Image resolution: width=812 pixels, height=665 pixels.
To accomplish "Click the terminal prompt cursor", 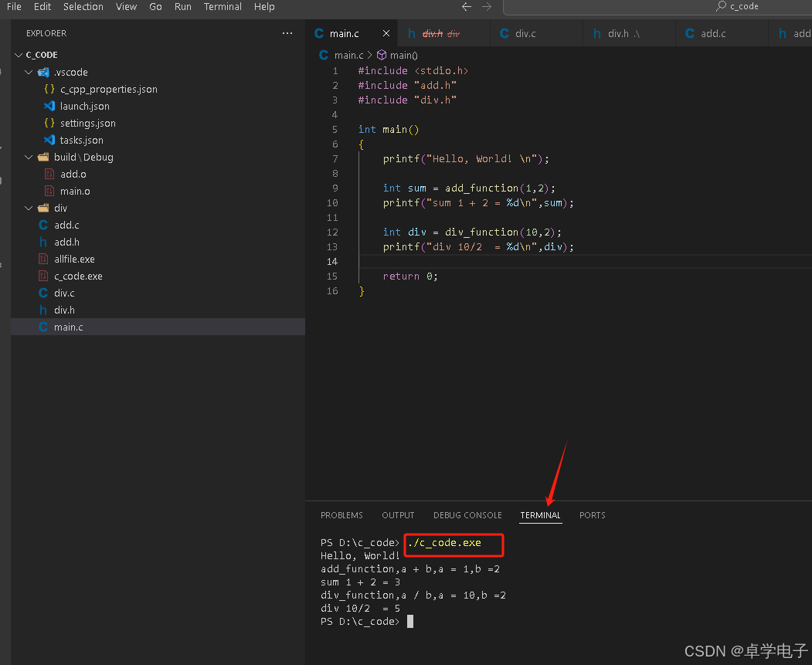I will point(410,622).
